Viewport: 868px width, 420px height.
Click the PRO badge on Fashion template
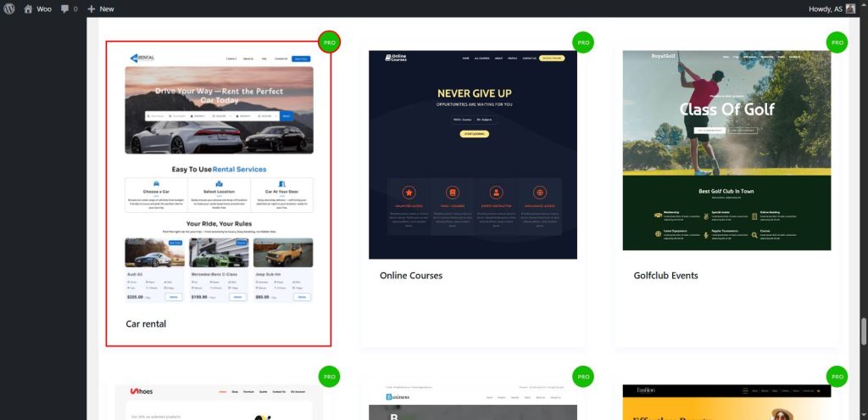837,376
